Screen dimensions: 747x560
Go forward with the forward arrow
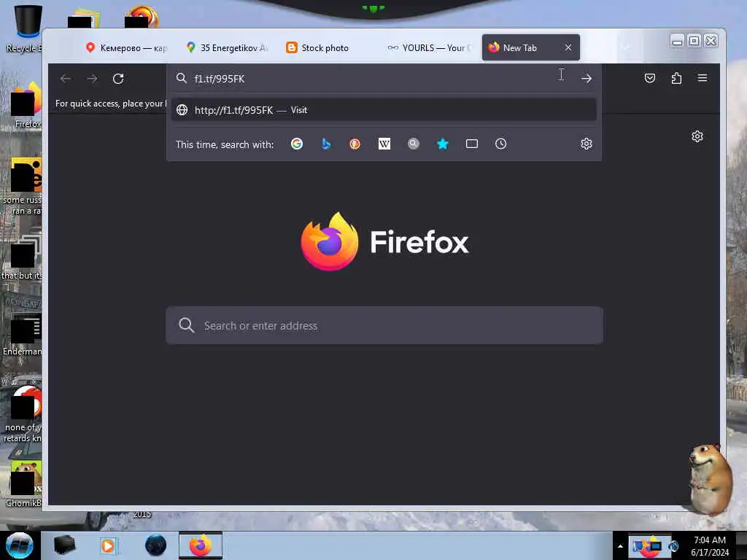pos(92,79)
